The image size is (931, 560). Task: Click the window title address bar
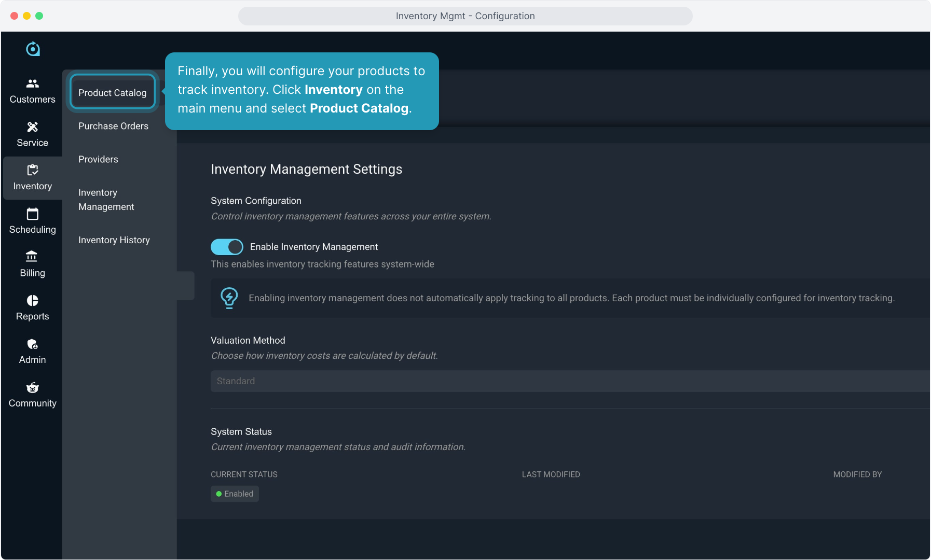point(465,16)
